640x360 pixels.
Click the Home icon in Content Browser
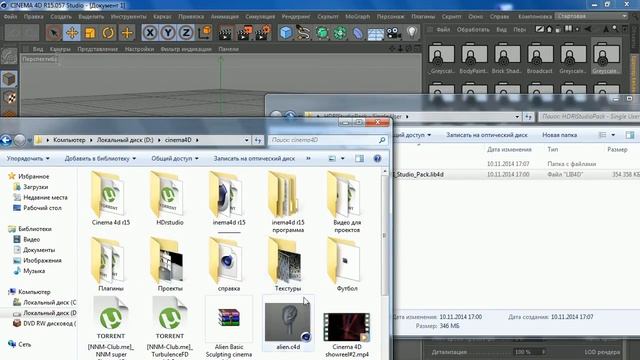549,29
